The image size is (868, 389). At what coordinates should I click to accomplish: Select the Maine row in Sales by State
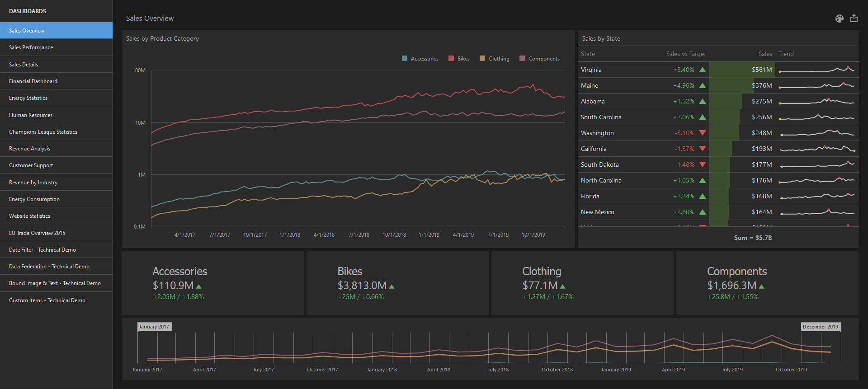tap(590, 85)
